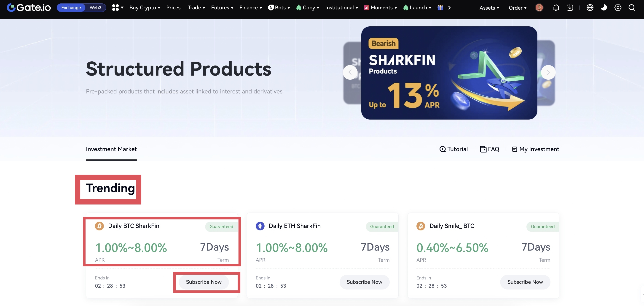Advance banner carousel with right arrow
This screenshot has height=306, width=644.
[548, 72]
